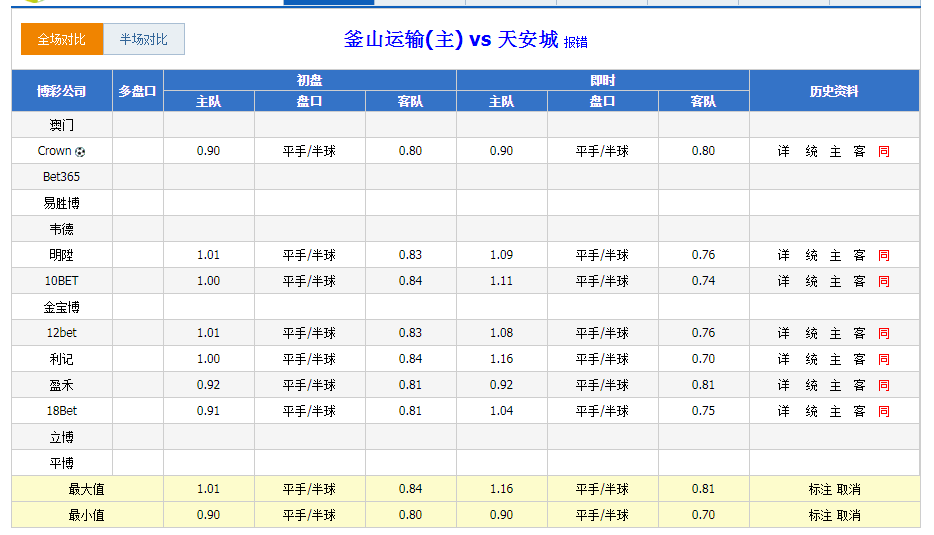This screenshot has height=535, width=934.
Task: Click the 最小值 row label
Action: [86, 515]
